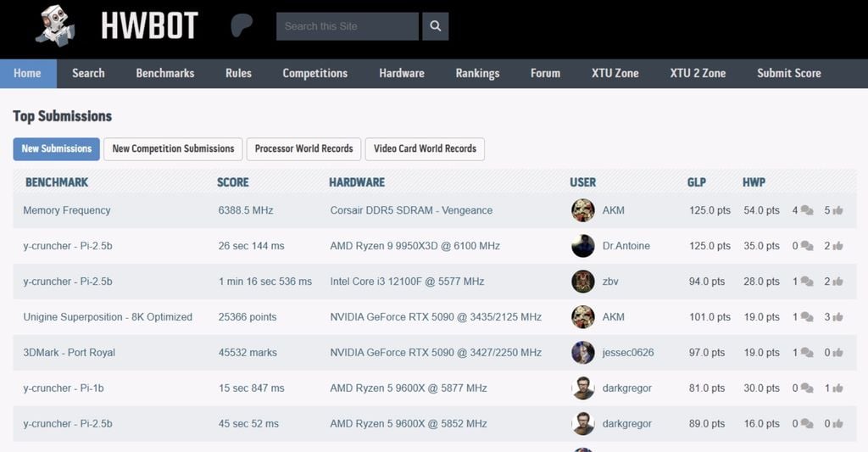Open RTX 5090 @ 3427/2250 MHz link
The width and height of the screenshot is (868, 452).
pos(437,352)
